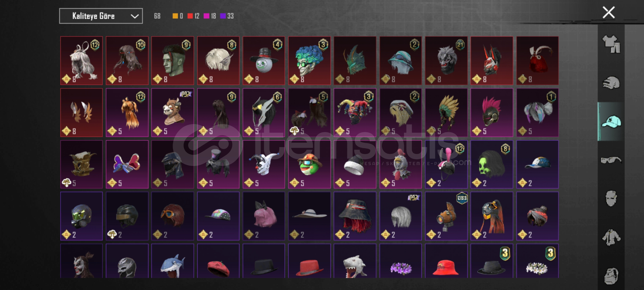Select the face mask category icon
The width and height of the screenshot is (644, 290).
pyautogui.click(x=611, y=199)
